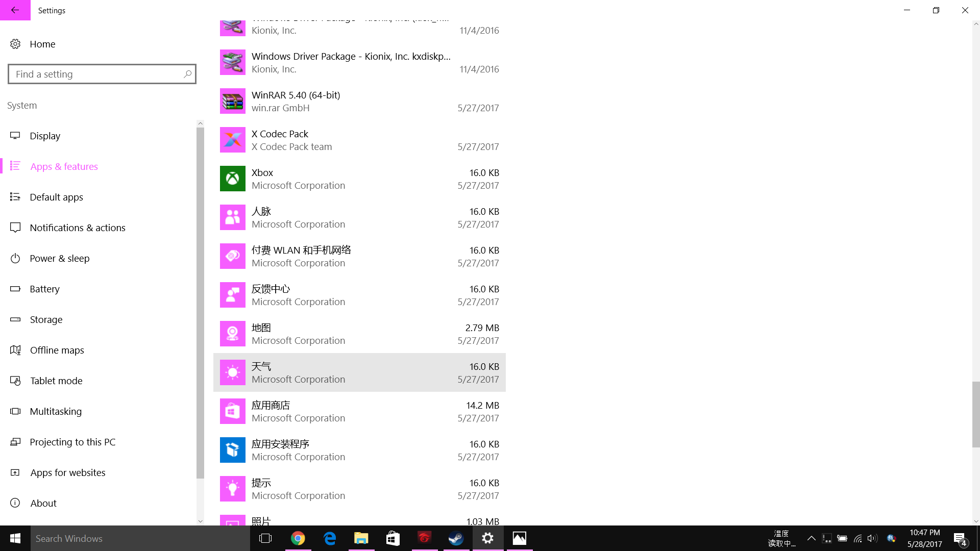Viewport: 980px width, 551px height.
Task: Open Microsoft Edge from taskbar
Action: pos(330,538)
